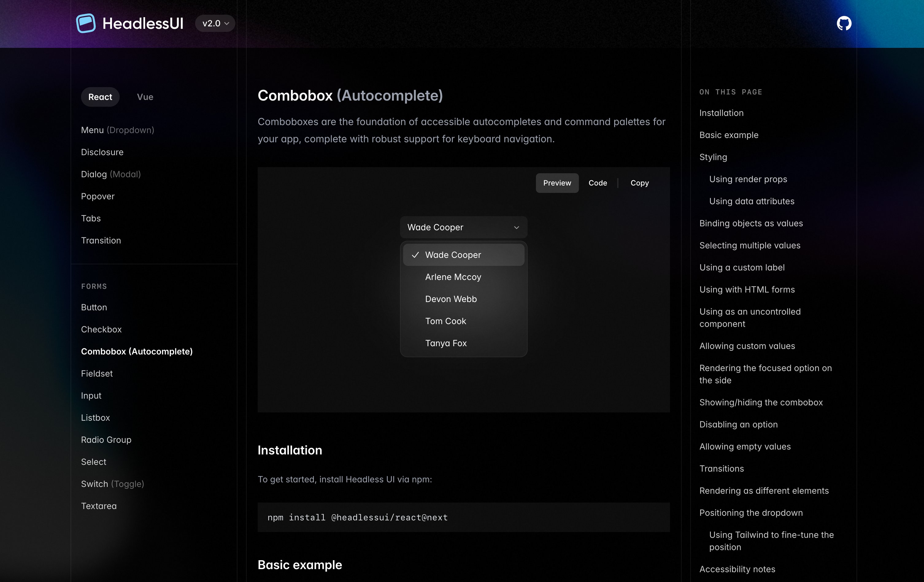Jump to Allowing custom values
924x582 pixels.
(x=747, y=346)
